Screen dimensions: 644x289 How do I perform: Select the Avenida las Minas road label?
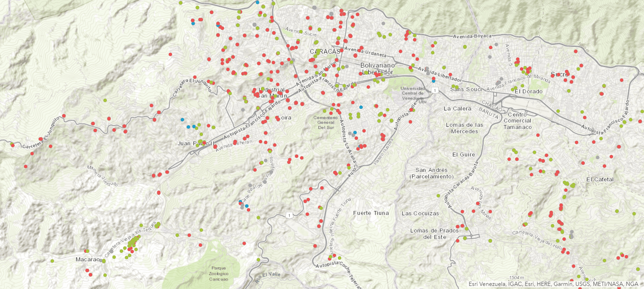tap(481, 203)
